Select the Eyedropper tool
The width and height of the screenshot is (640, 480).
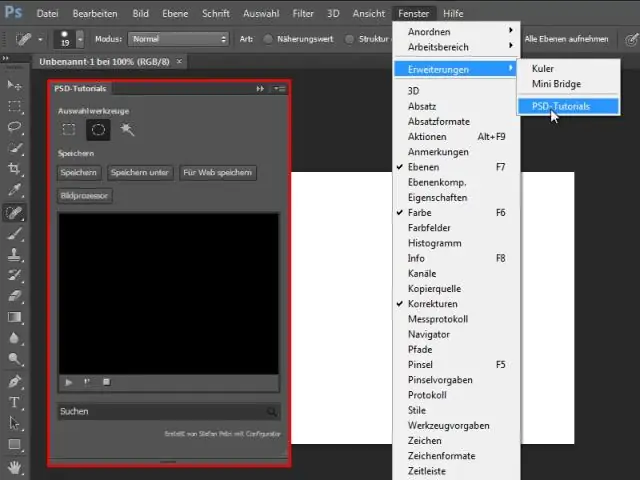pos(15,190)
